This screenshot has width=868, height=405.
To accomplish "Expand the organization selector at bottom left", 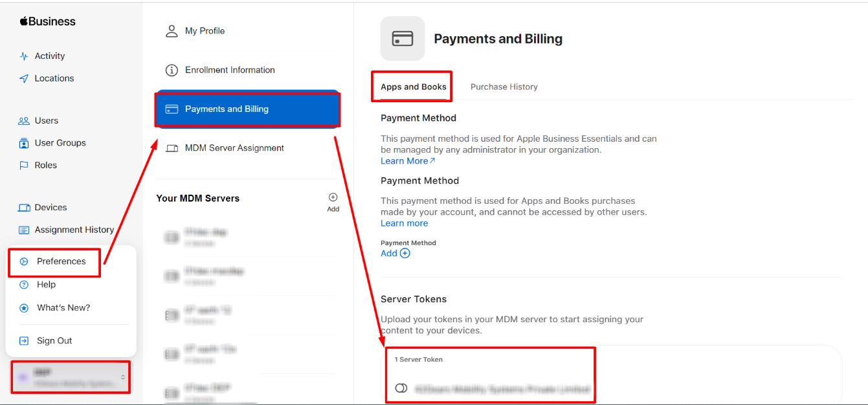I will point(71,377).
